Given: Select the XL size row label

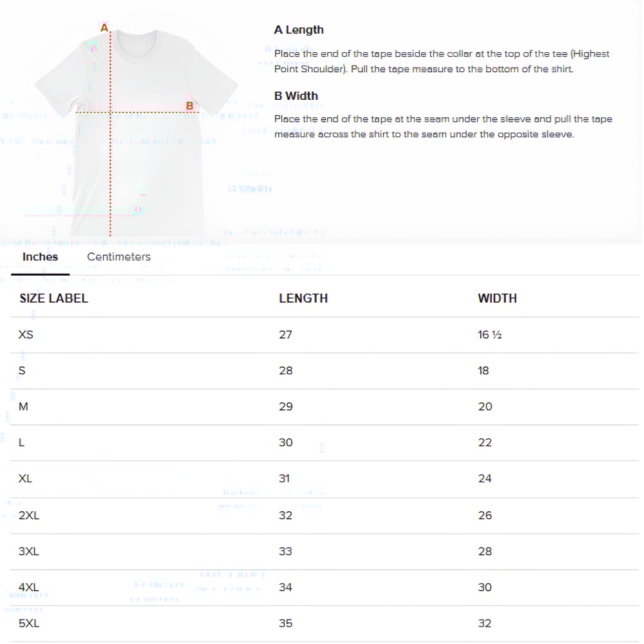Looking at the screenshot, I should [26, 478].
